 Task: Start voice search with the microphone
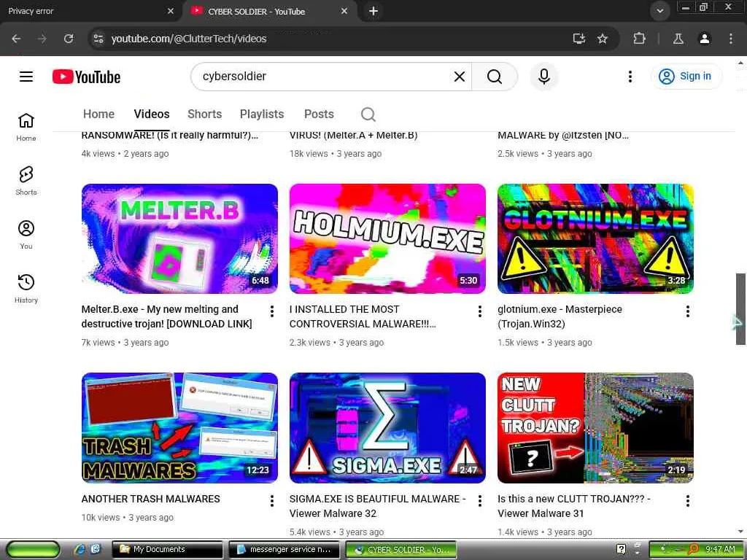coord(544,76)
